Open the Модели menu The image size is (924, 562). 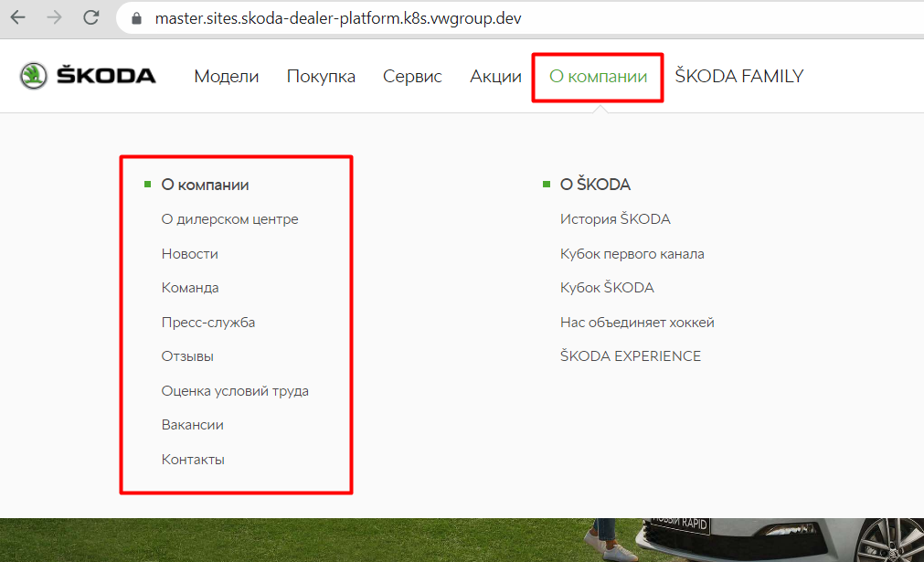click(x=227, y=76)
